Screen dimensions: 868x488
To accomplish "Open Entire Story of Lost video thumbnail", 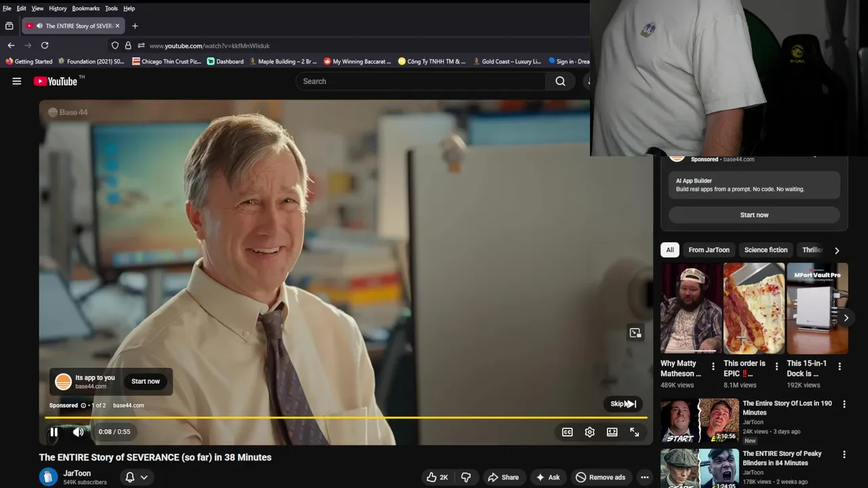I will click(699, 421).
